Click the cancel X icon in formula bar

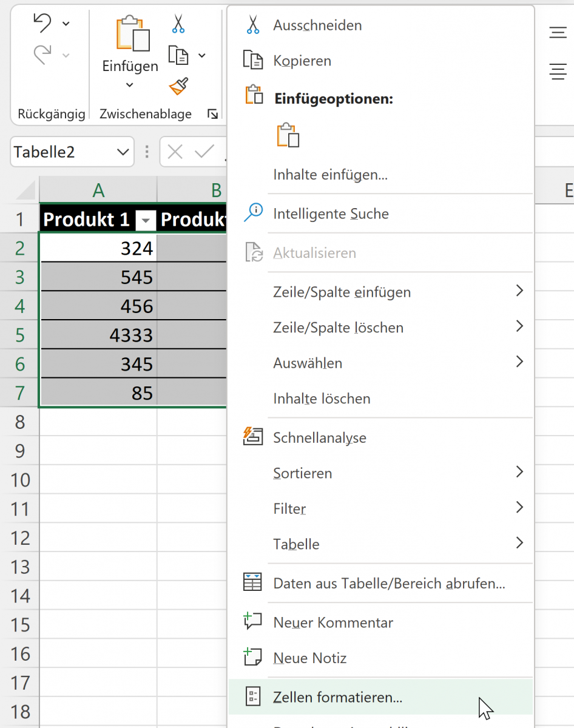coord(175,152)
